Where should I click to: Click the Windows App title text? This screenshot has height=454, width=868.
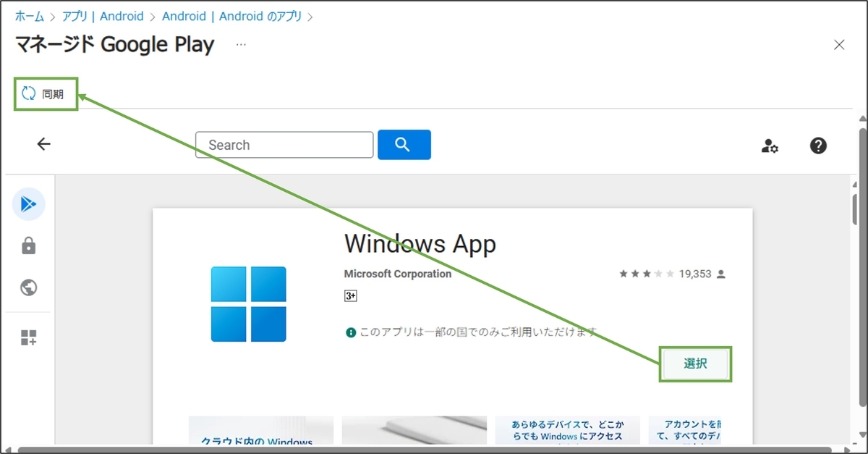pos(420,244)
